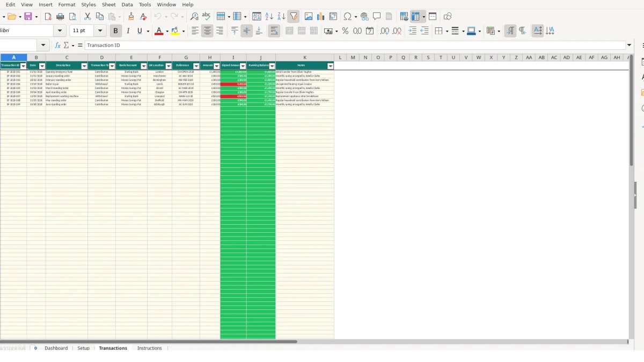
Task: Switch to the Dashboard sheet tab
Action: pos(56,348)
